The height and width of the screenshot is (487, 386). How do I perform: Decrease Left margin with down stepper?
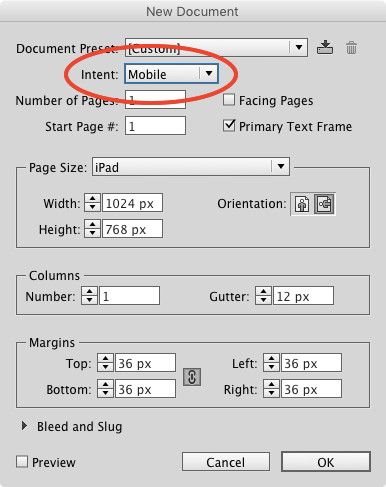tap(271, 367)
